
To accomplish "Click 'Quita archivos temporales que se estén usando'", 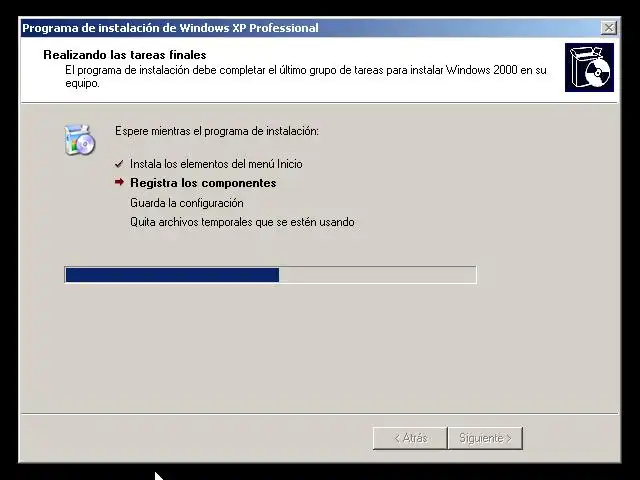I will pyautogui.click(x=242, y=222).
